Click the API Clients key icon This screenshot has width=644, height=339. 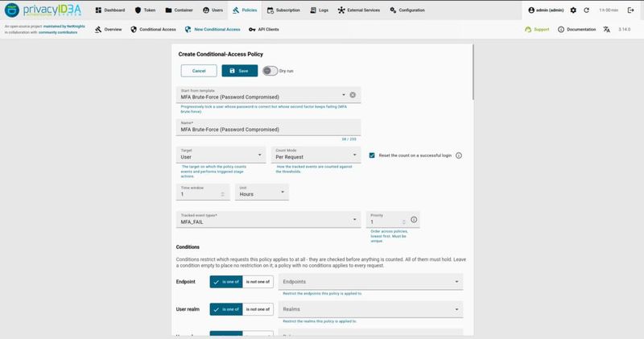252,30
